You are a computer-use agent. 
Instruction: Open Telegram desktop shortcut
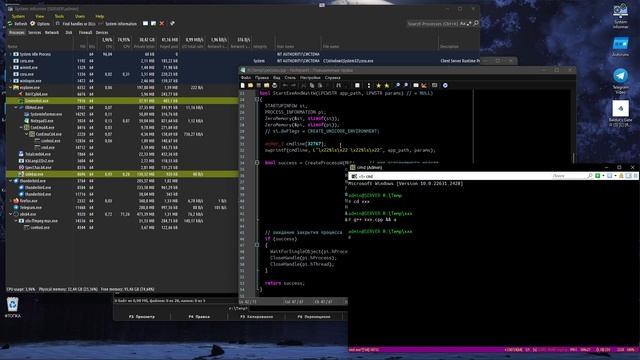(x=620, y=81)
